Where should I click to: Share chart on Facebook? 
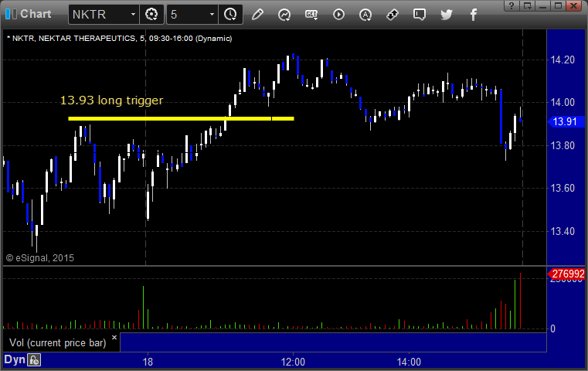coord(473,15)
